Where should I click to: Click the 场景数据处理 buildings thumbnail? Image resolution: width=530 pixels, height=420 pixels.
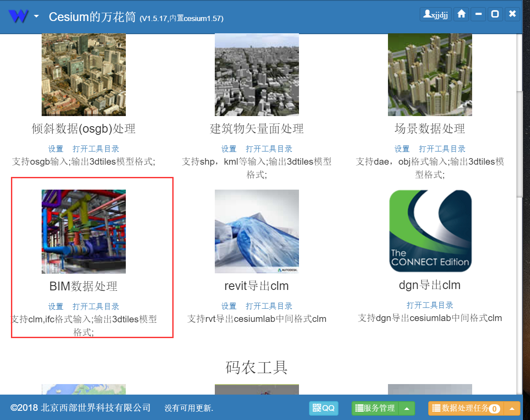click(x=430, y=74)
